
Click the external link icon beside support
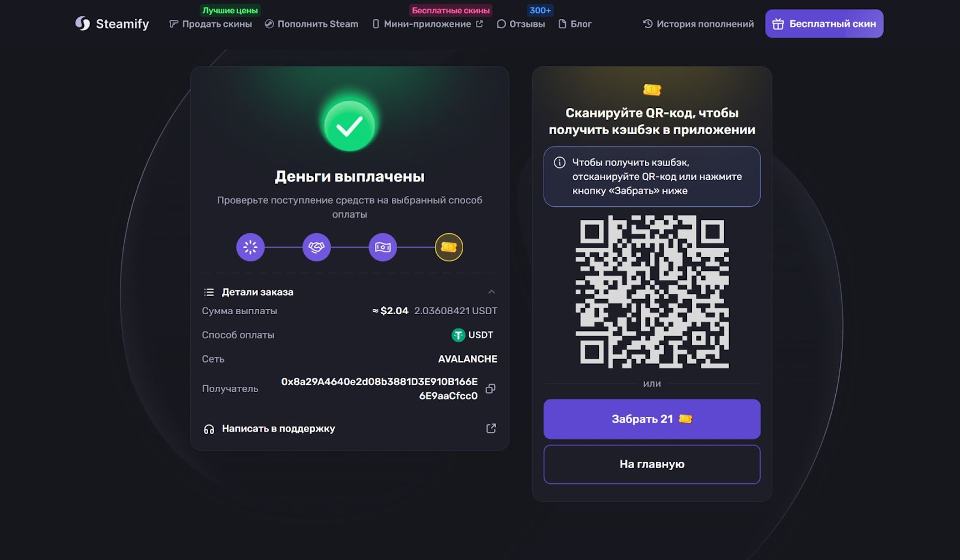(491, 428)
